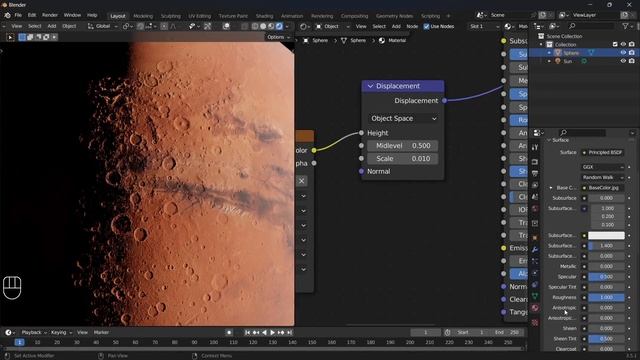Adjust the Roughness 1.000 slider

pos(606,298)
